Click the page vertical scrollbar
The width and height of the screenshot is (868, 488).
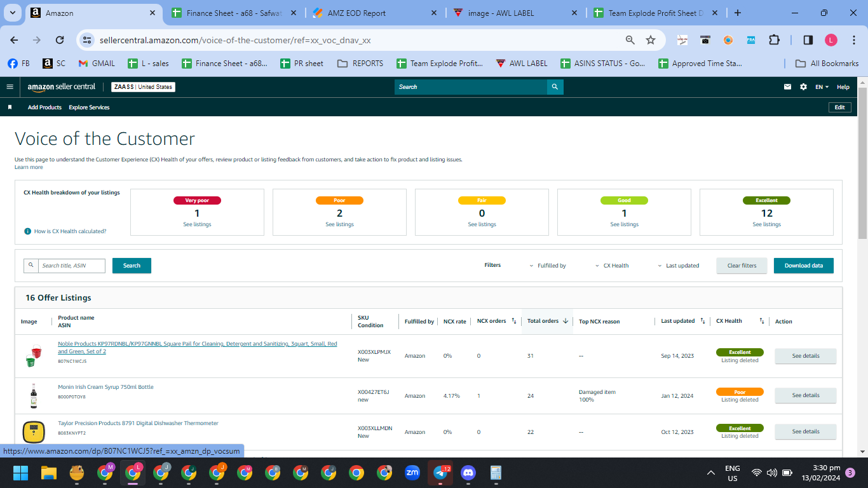point(862,162)
